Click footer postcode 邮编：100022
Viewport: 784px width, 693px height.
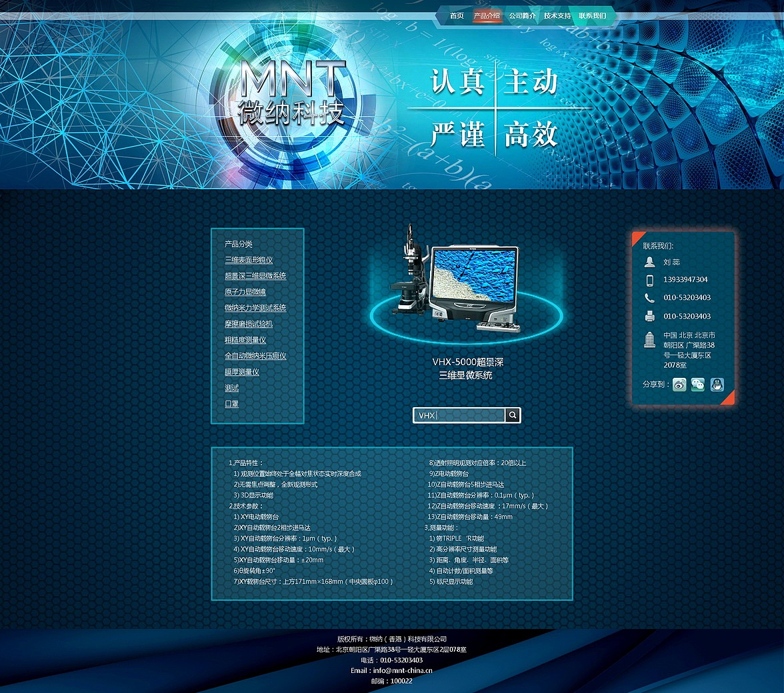point(391,681)
